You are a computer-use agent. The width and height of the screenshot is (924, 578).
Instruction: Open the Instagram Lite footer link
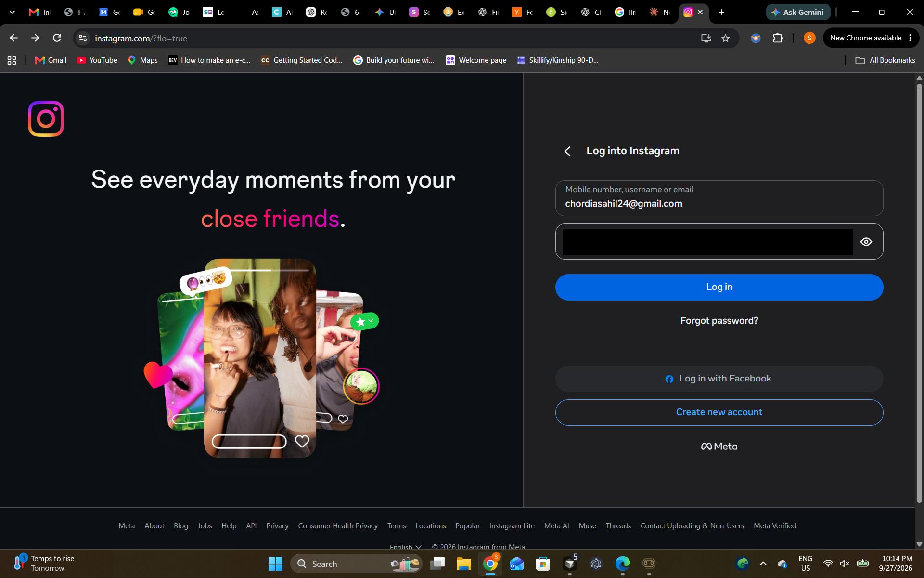click(512, 526)
